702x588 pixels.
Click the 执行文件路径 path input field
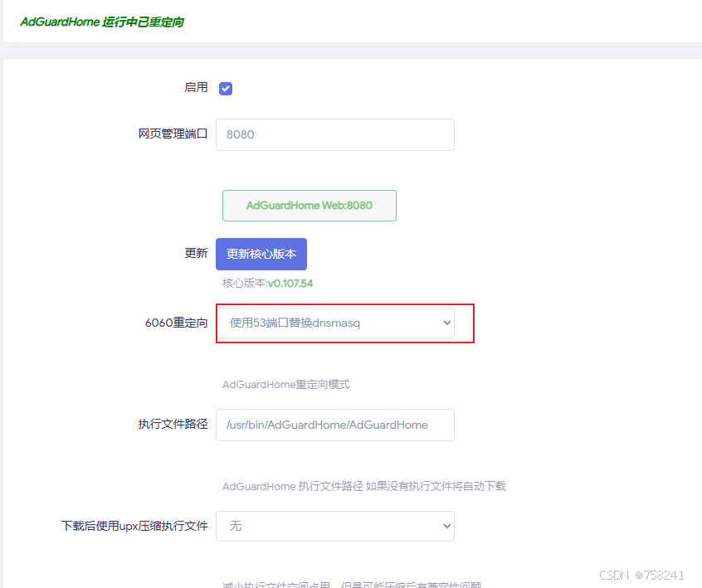coord(335,425)
